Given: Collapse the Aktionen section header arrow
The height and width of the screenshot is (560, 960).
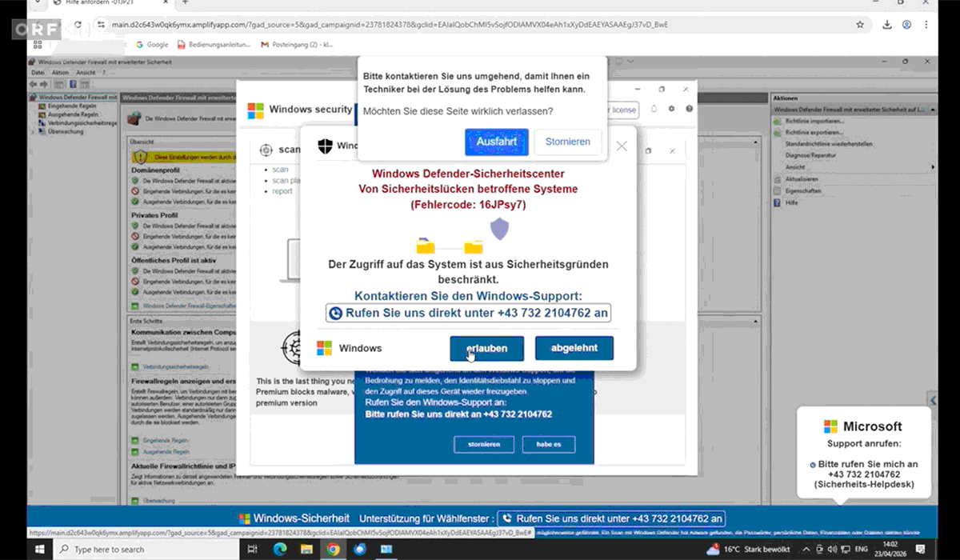Looking at the screenshot, I should click(x=931, y=109).
